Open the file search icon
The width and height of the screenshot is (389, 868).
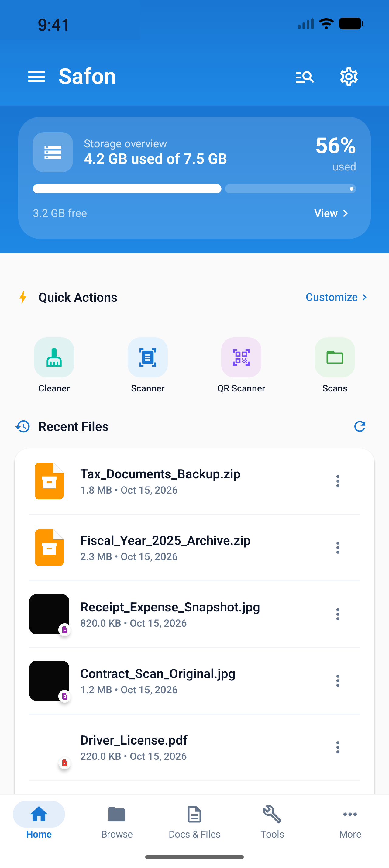(x=305, y=77)
